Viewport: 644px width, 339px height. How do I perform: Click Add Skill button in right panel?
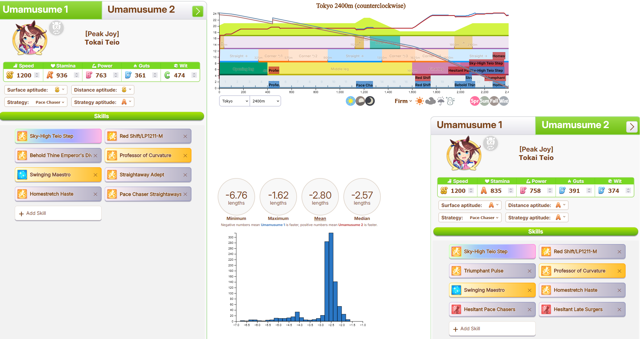[x=492, y=329]
